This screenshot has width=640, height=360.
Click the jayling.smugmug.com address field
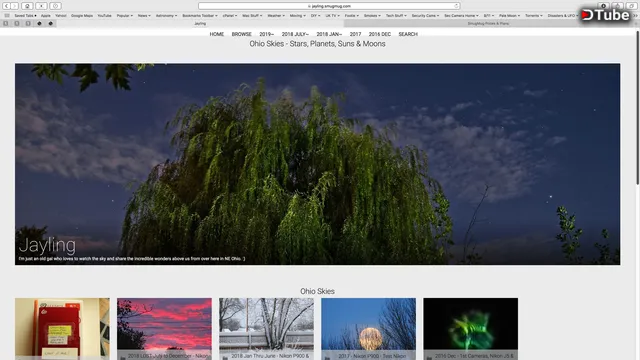coord(329,6)
